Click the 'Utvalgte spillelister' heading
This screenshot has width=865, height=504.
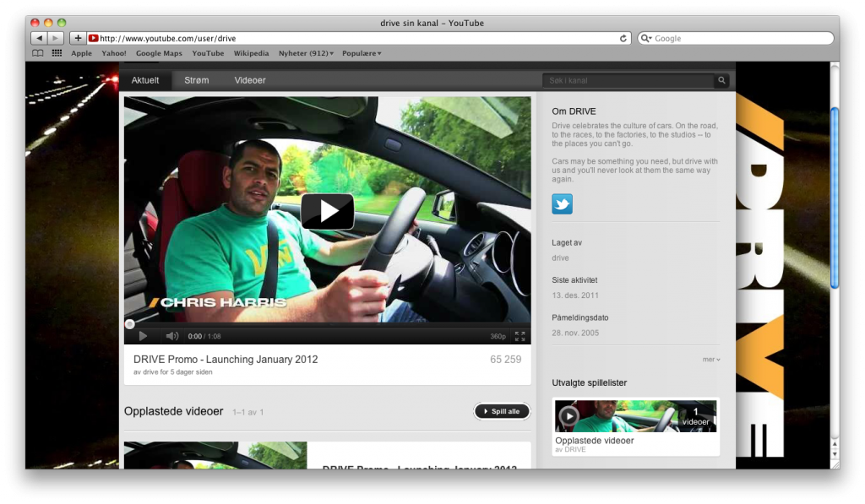[589, 382]
